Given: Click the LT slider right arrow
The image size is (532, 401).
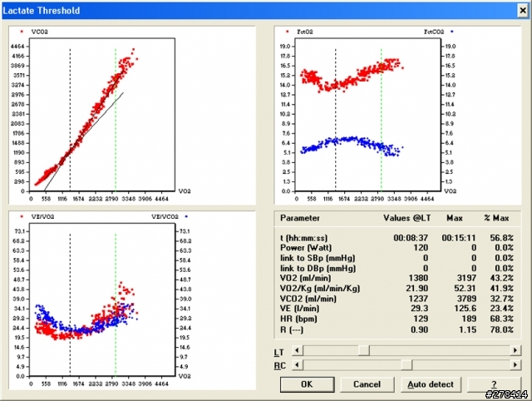Looking at the screenshot, I should pos(515,350).
